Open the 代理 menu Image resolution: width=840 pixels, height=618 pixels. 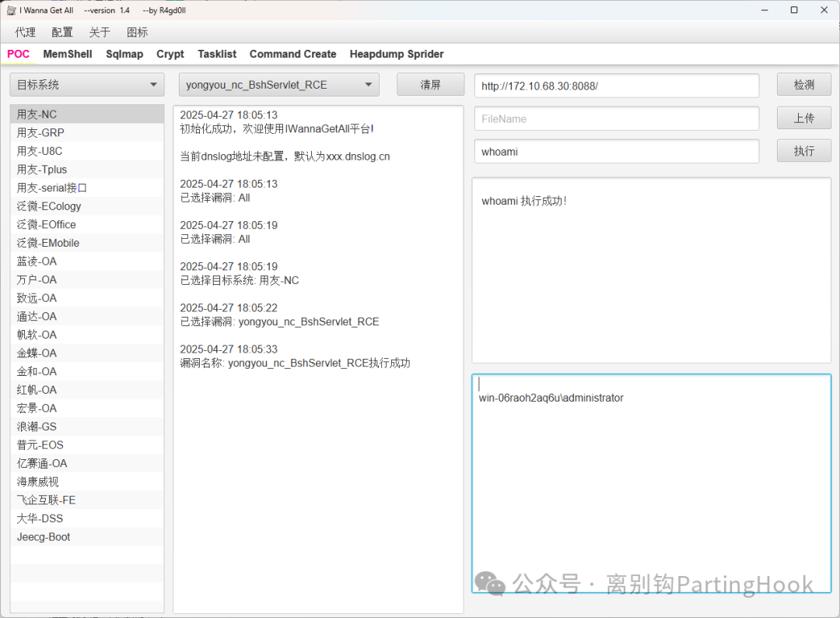pos(25,32)
